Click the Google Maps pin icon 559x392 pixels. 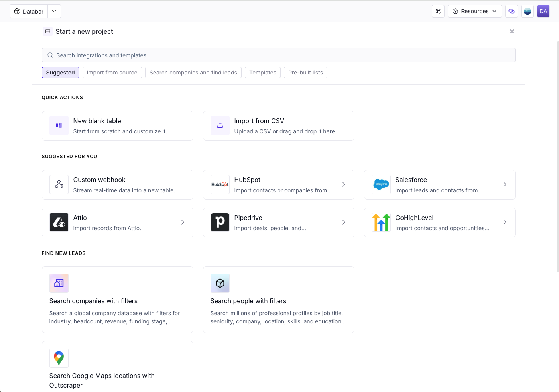coord(59,358)
